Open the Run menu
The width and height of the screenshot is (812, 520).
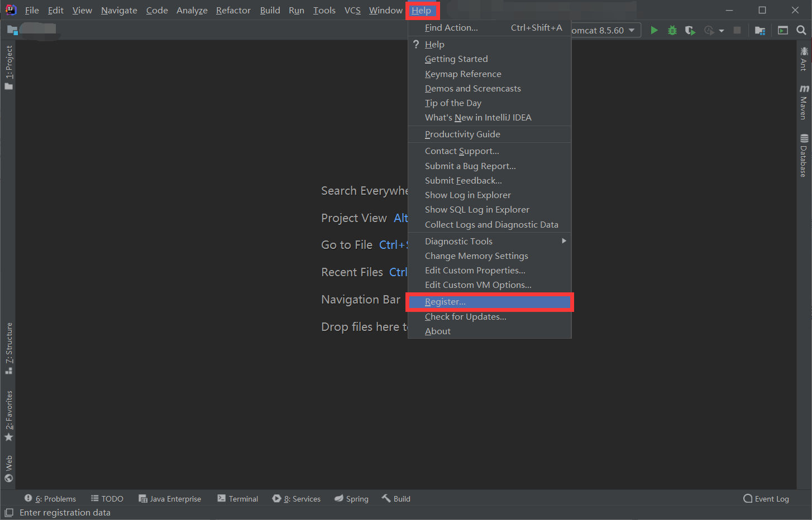point(297,10)
